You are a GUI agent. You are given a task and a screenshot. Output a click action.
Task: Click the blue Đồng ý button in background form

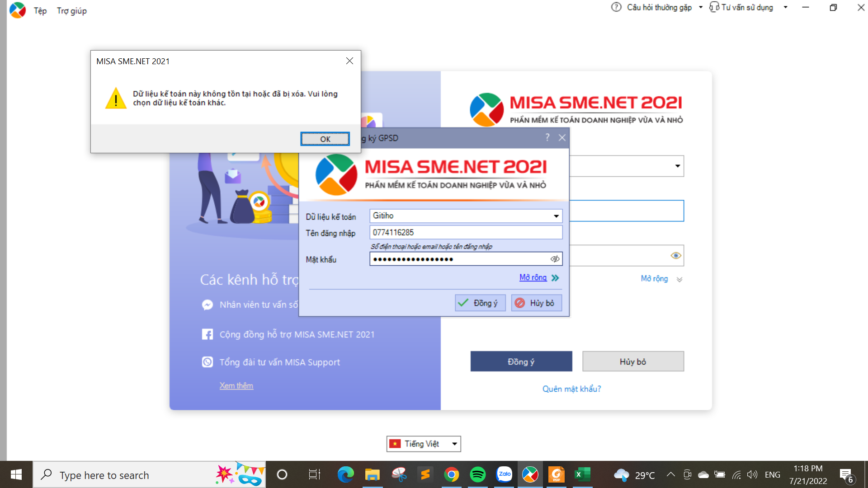pyautogui.click(x=521, y=361)
